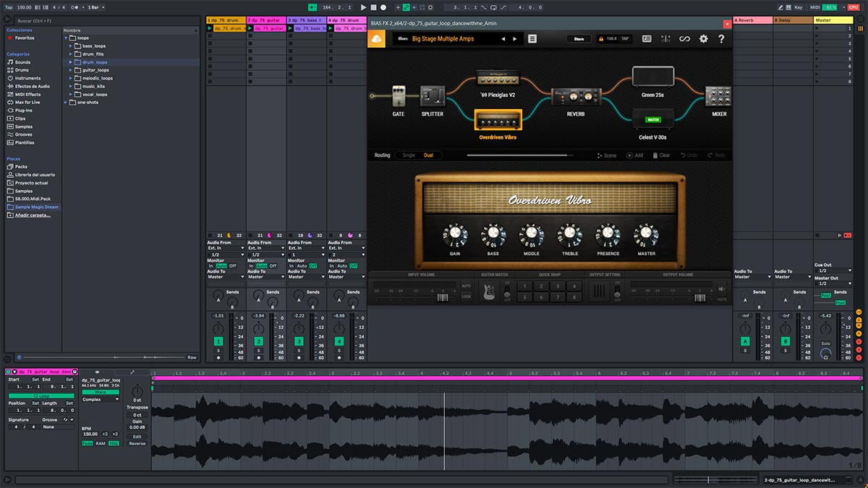Open the Packs place in browser
Viewport: 868px width, 488px height.
tap(17, 166)
